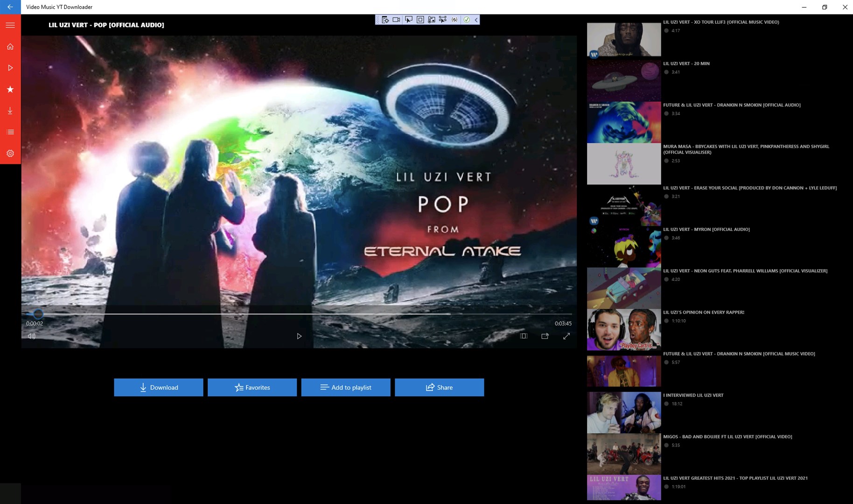Toggle display layout adorners in debug toolbar
The width and height of the screenshot is (853, 504).
(x=420, y=20)
